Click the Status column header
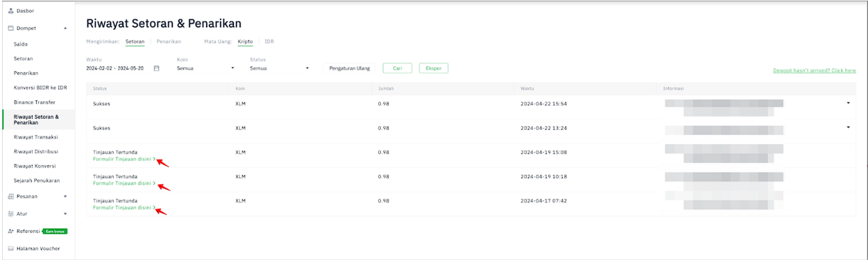 (99, 88)
